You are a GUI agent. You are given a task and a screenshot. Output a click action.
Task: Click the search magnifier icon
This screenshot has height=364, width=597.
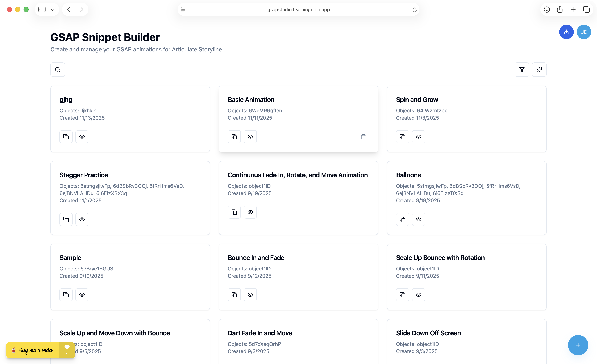coord(57,70)
